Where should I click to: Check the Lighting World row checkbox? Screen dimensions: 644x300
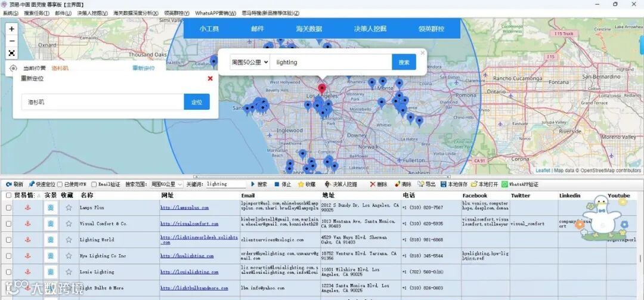coord(8,240)
